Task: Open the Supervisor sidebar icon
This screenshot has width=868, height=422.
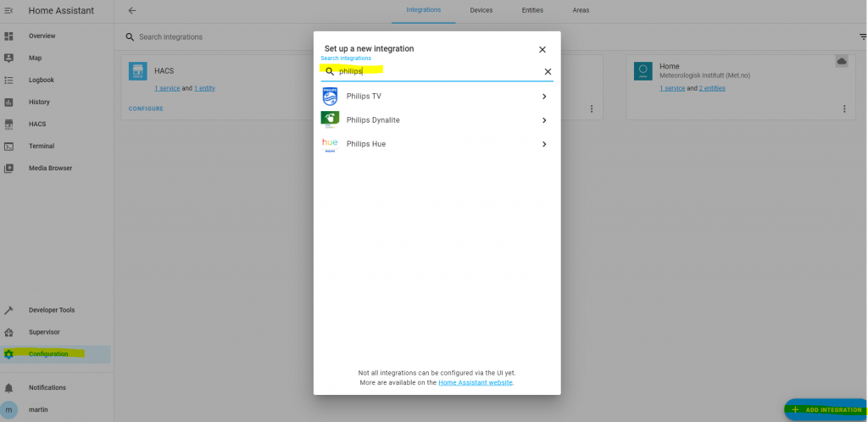Action: 8,332
